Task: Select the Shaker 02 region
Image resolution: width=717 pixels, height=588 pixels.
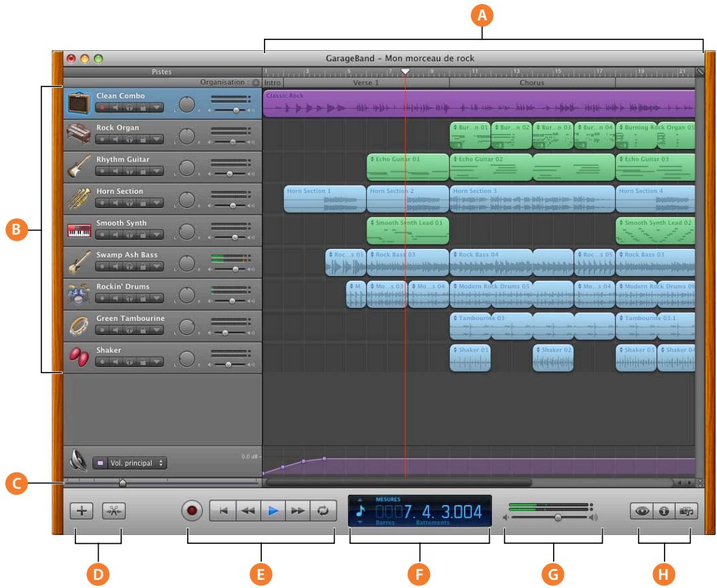Action: click(553, 358)
